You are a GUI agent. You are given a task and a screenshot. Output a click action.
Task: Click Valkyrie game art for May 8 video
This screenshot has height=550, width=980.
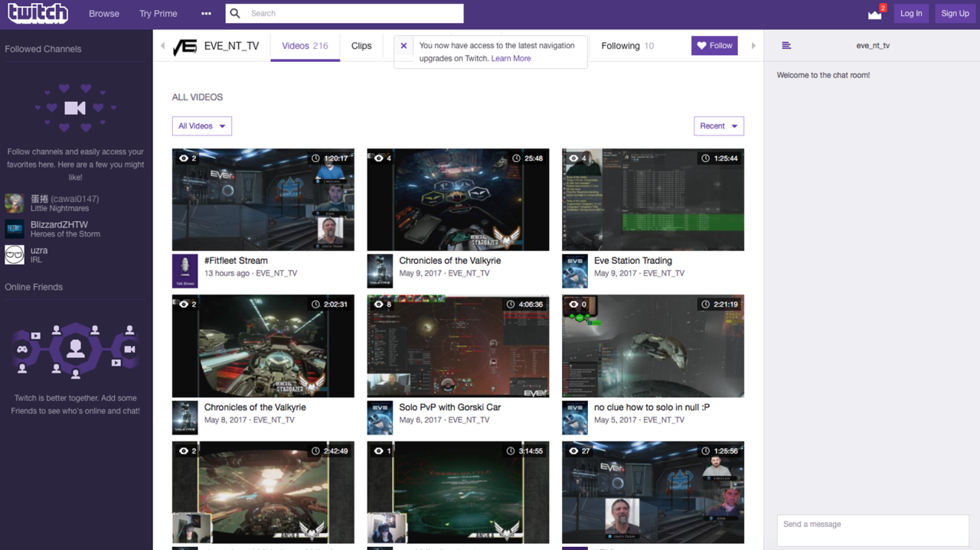pyautogui.click(x=185, y=418)
